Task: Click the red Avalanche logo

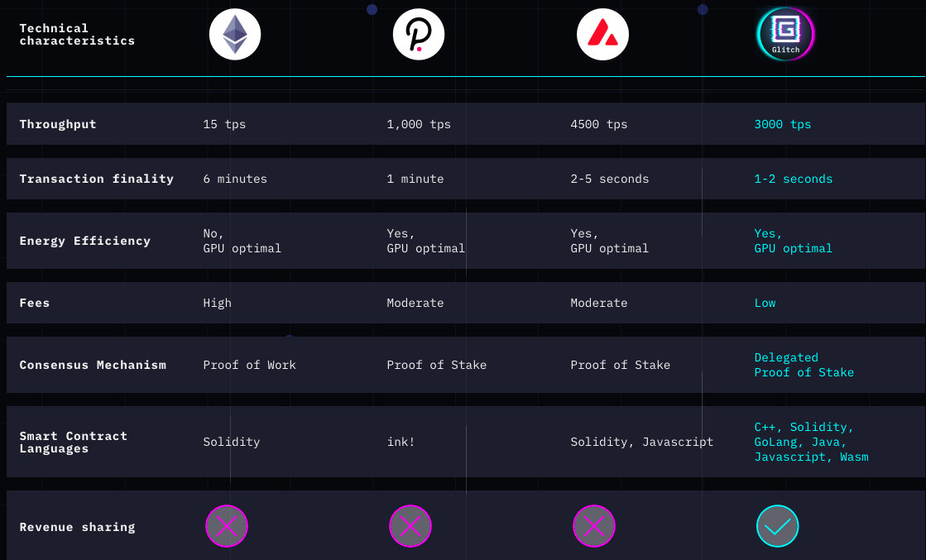Action: pyautogui.click(x=602, y=34)
